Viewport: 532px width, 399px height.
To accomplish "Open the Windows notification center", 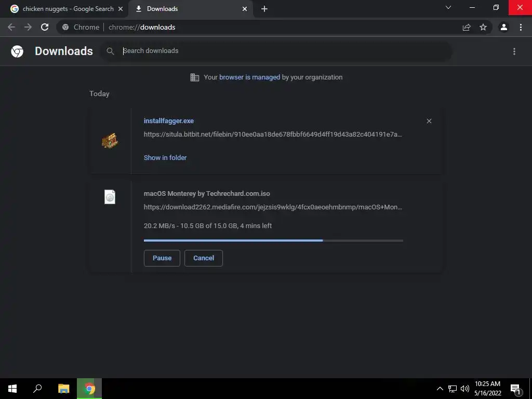I will click(x=515, y=389).
